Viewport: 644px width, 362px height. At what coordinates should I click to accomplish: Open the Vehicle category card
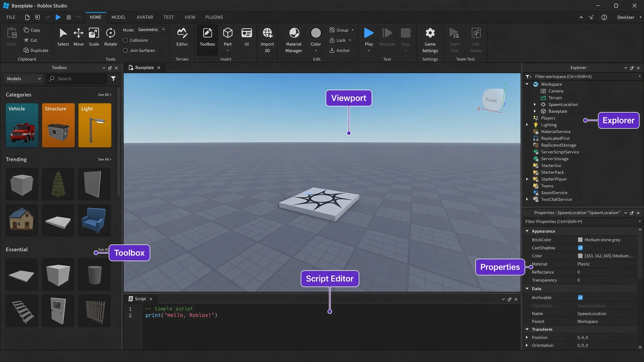pyautogui.click(x=22, y=125)
